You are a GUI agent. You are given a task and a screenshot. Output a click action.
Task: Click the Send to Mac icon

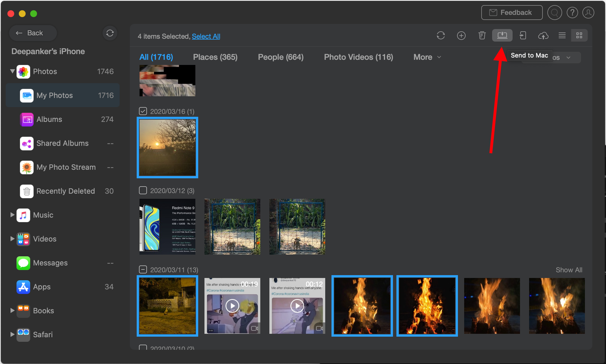coord(502,36)
